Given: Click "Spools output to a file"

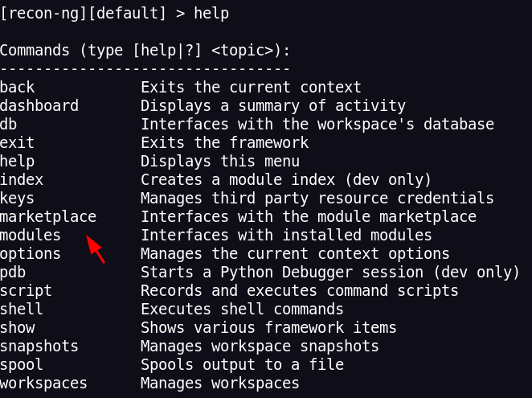Looking at the screenshot, I should pos(242,365).
